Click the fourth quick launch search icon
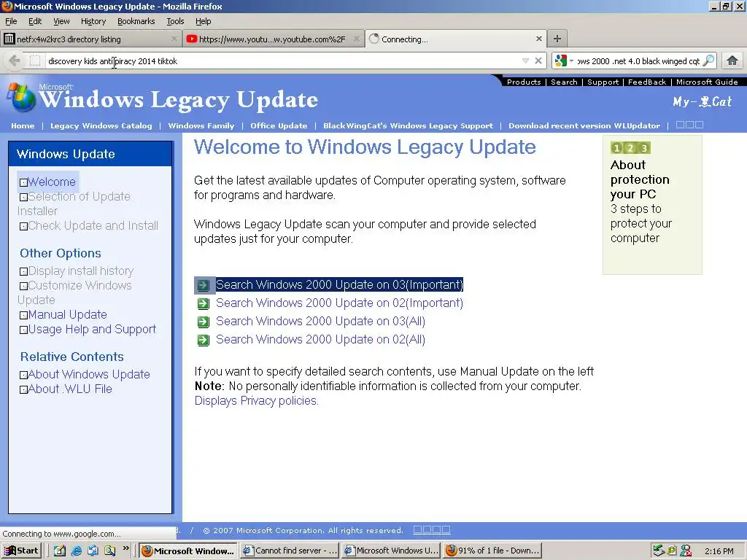 click(109, 551)
